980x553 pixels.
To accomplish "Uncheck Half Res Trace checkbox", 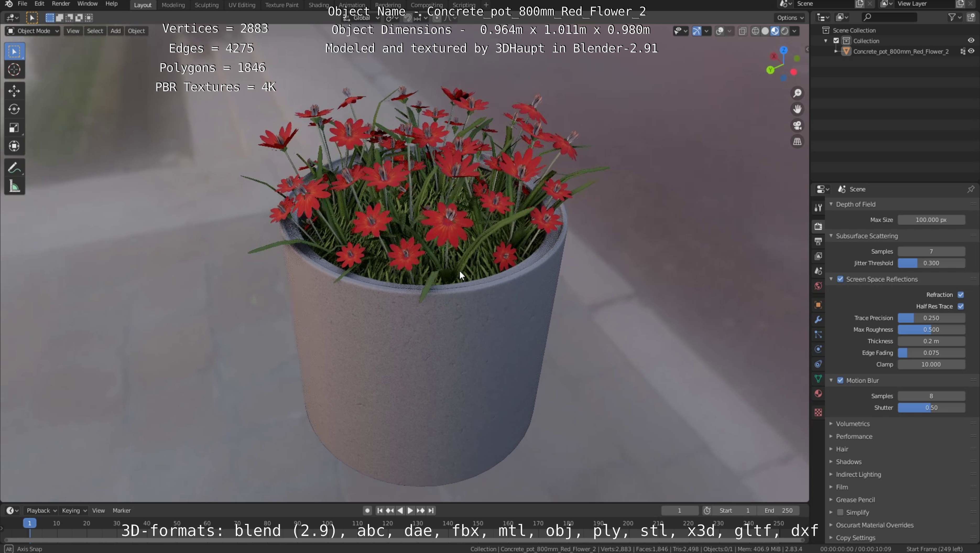I will click(x=961, y=306).
